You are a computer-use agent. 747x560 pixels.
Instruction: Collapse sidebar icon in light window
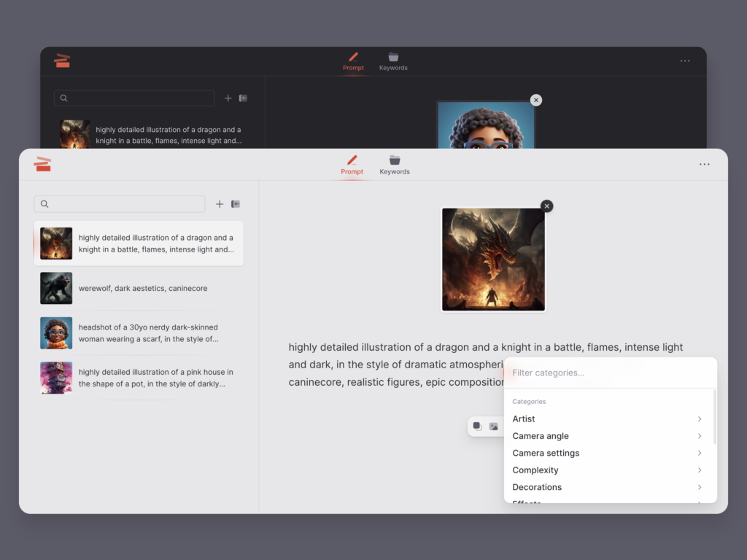pos(236,204)
